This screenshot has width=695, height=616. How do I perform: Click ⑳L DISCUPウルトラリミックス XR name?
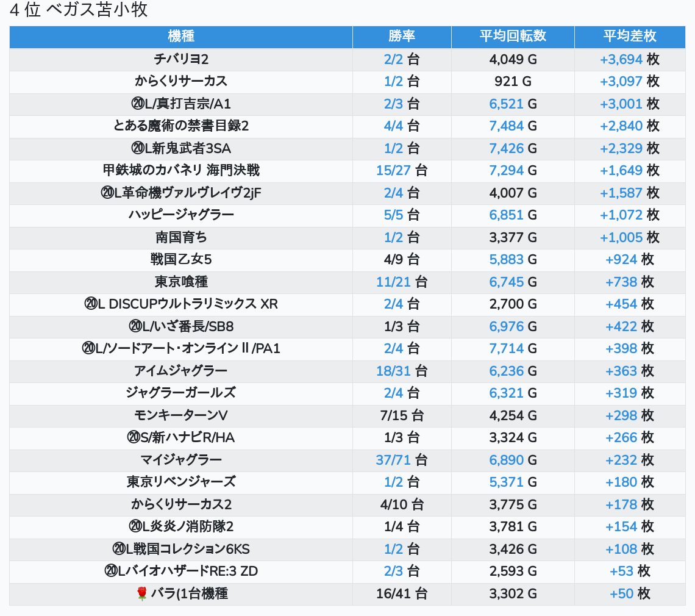(x=181, y=304)
